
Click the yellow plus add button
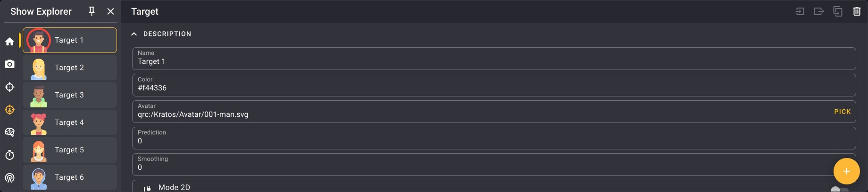[x=846, y=171]
